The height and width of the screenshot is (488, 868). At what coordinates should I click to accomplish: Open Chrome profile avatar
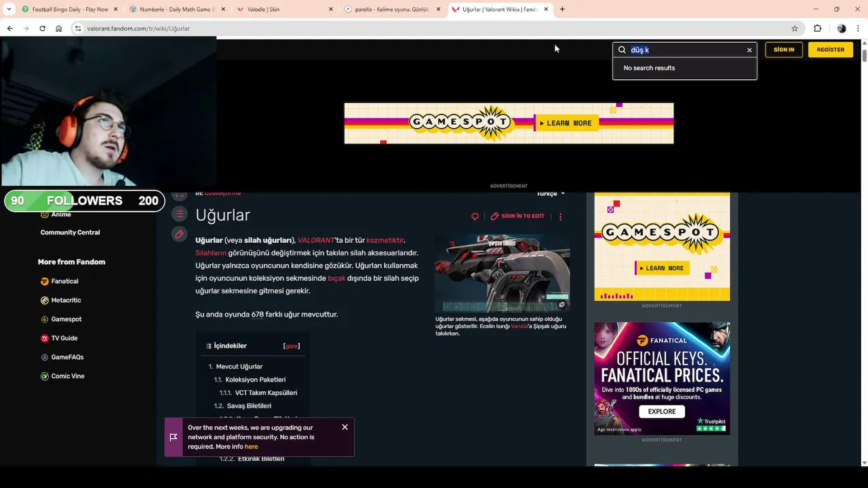(842, 28)
